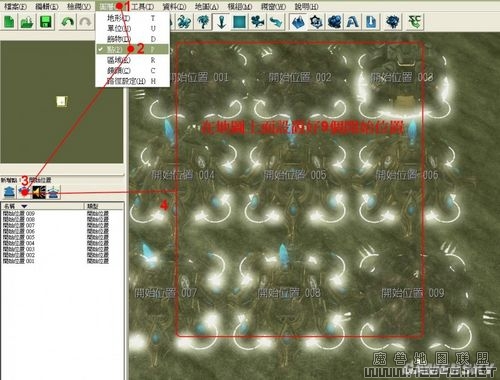Screen dimensions: 500x380
Task: Open the 工具(T) Tools menu
Action: click(143, 6)
